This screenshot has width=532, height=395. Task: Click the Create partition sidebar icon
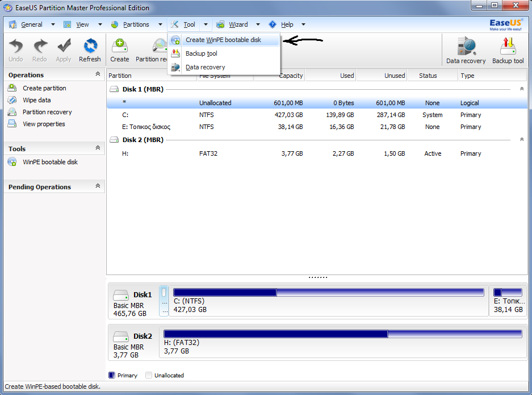12,88
